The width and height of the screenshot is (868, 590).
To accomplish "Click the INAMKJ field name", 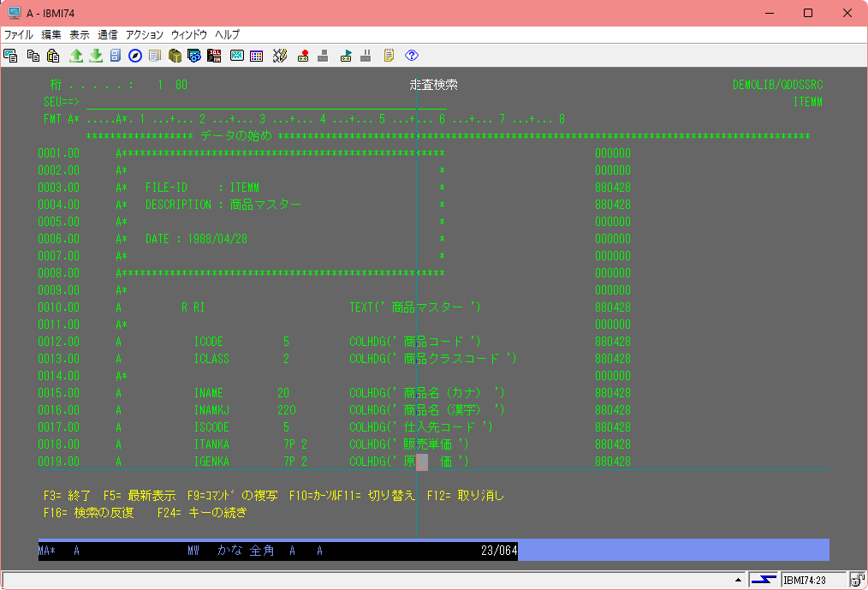I will (x=211, y=410).
